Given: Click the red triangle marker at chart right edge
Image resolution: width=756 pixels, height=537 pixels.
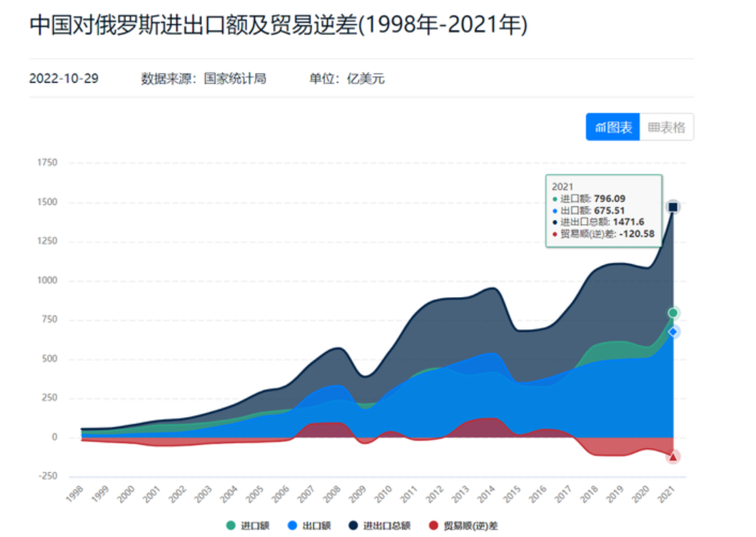Looking at the screenshot, I should [x=672, y=456].
